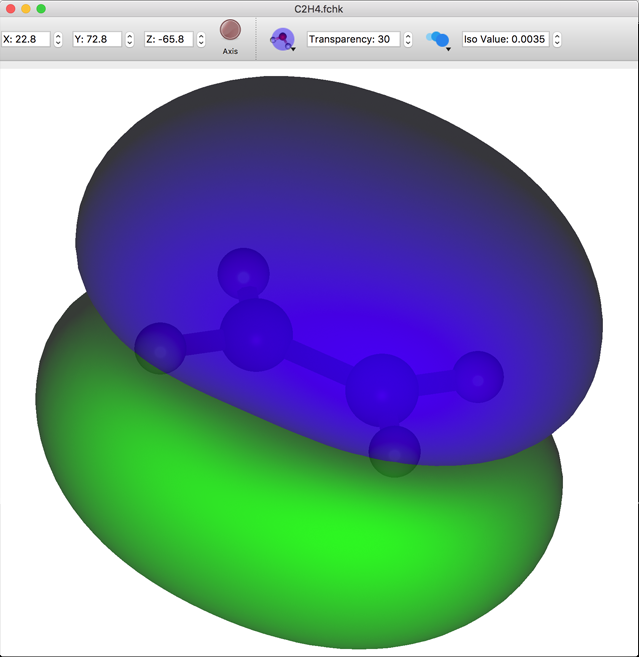This screenshot has height=657, width=639.
Task: Click the Iso Value input field
Action: pyautogui.click(x=505, y=39)
